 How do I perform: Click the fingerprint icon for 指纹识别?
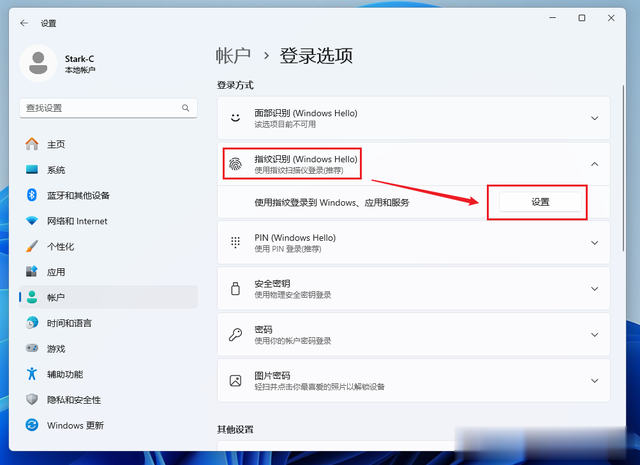point(236,164)
